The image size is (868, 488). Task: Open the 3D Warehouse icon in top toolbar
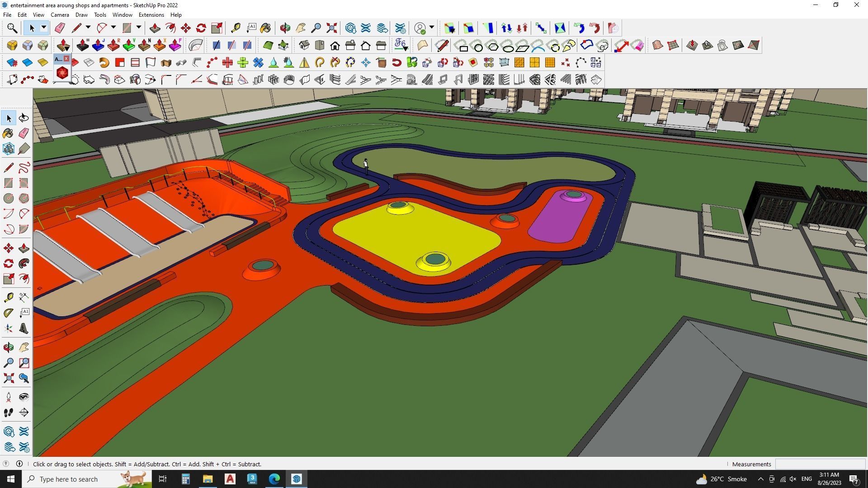click(x=350, y=28)
